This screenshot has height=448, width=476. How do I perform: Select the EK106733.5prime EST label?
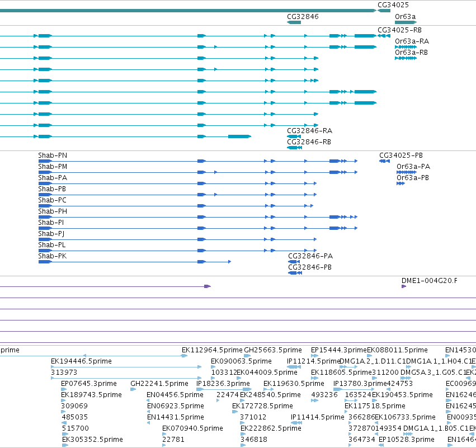click(406, 417)
